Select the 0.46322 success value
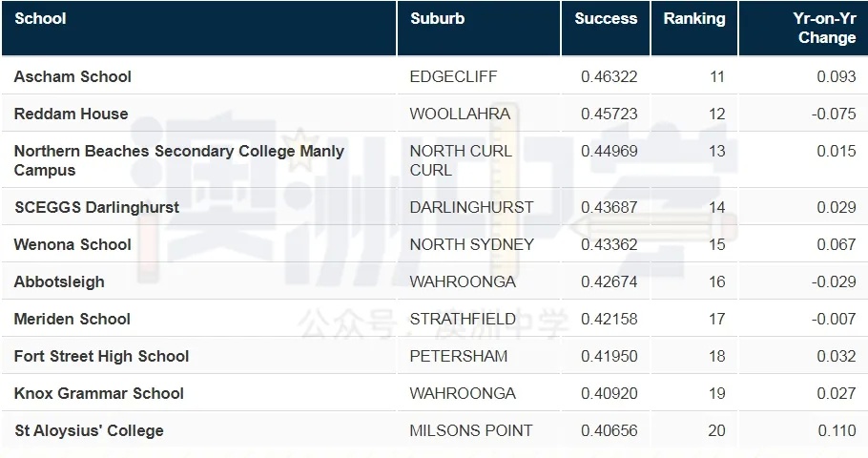Viewport: 868px width, 458px height. [x=609, y=76]
